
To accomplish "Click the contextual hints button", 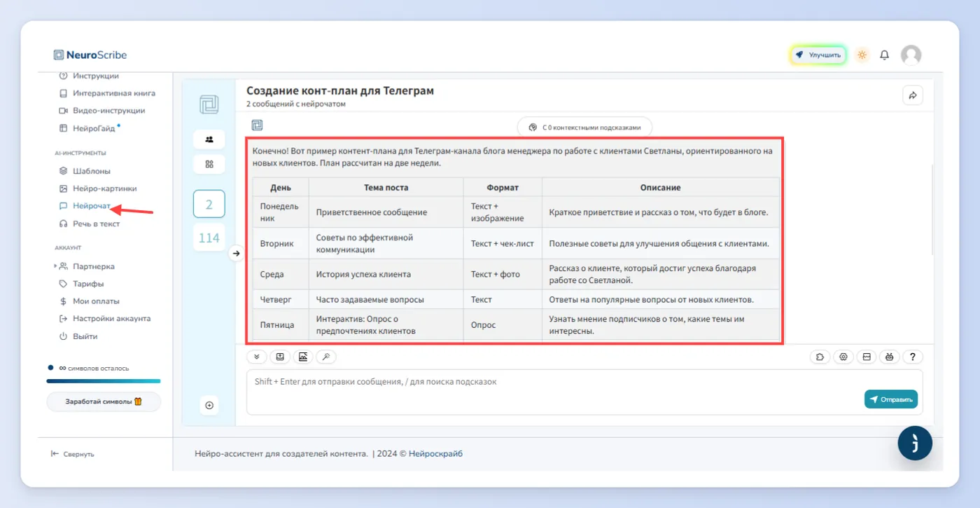I will click(x=584, y=128).
